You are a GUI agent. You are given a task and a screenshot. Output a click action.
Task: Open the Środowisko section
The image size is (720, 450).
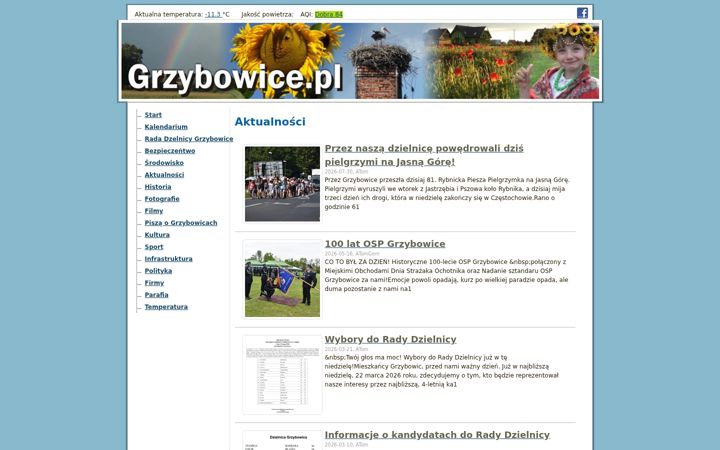pos(164,163)
